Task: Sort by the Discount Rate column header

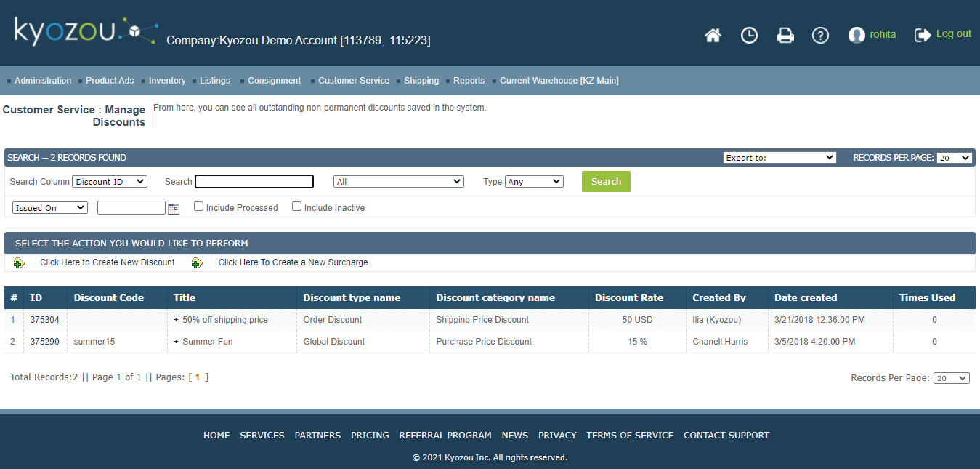Action: [x=629, y=297]
